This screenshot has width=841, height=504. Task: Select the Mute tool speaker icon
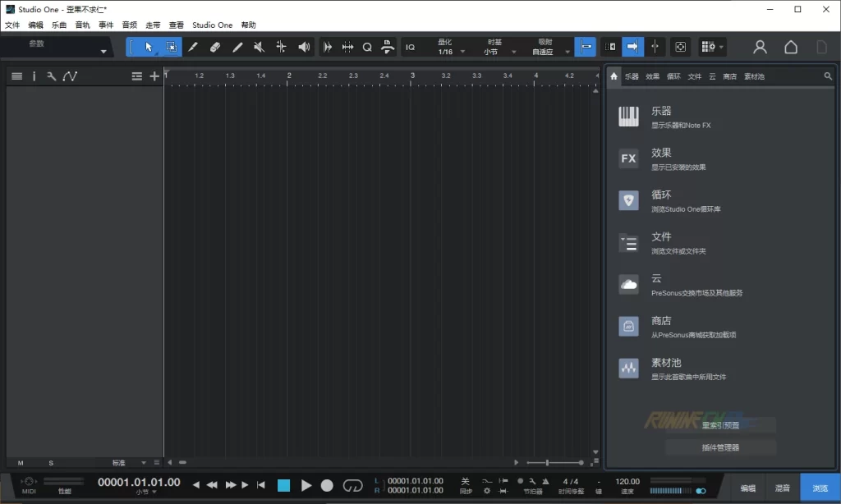coord(260,48)
